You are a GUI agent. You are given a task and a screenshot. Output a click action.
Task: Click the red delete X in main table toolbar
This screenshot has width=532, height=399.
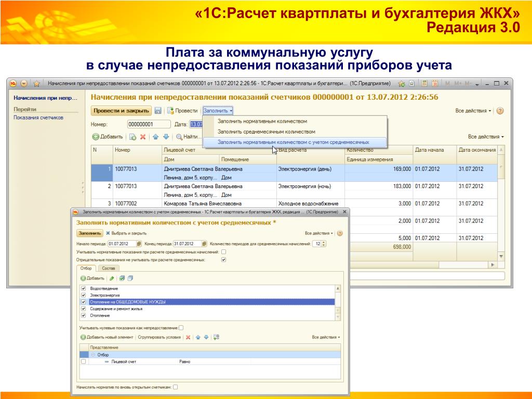point(143,137)
